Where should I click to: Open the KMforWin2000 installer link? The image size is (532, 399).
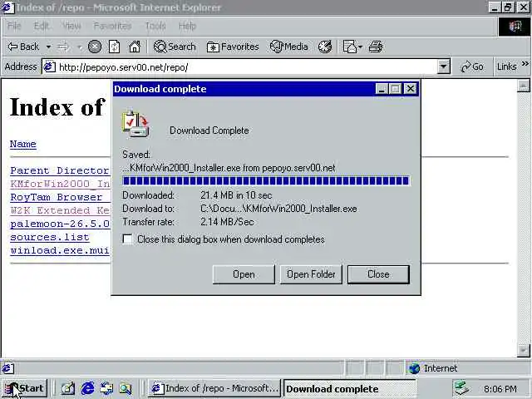pyautogui.click(x=60, y=184)
